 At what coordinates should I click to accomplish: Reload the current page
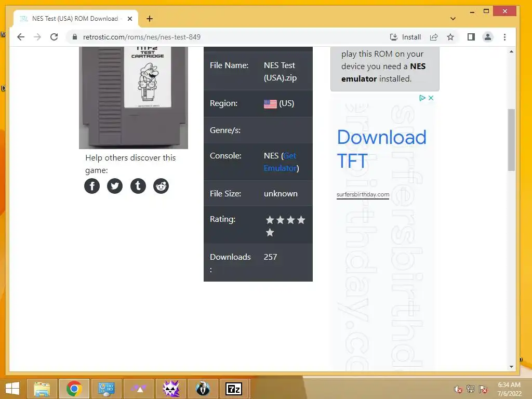54,37
